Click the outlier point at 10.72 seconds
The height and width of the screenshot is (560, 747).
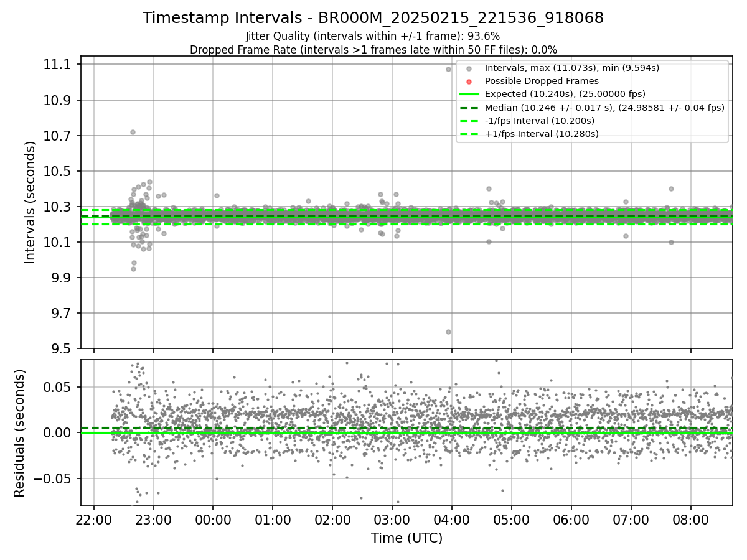point(133,132)
